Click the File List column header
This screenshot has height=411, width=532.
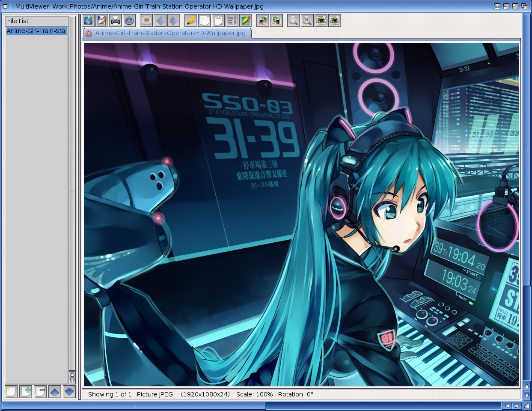pyautogui.click(x=36, y=21)
